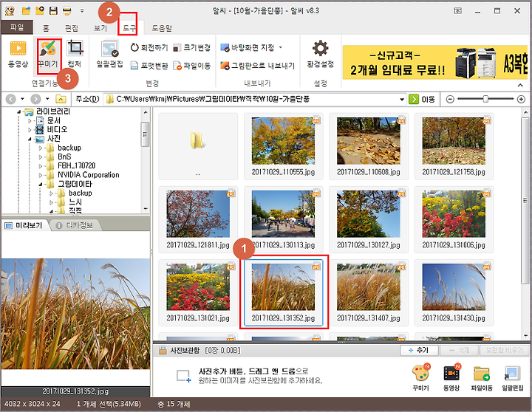Screen dimensions: 532x412
Task: Go forward with the navigation forward arrow
Action: click(35, 99)
